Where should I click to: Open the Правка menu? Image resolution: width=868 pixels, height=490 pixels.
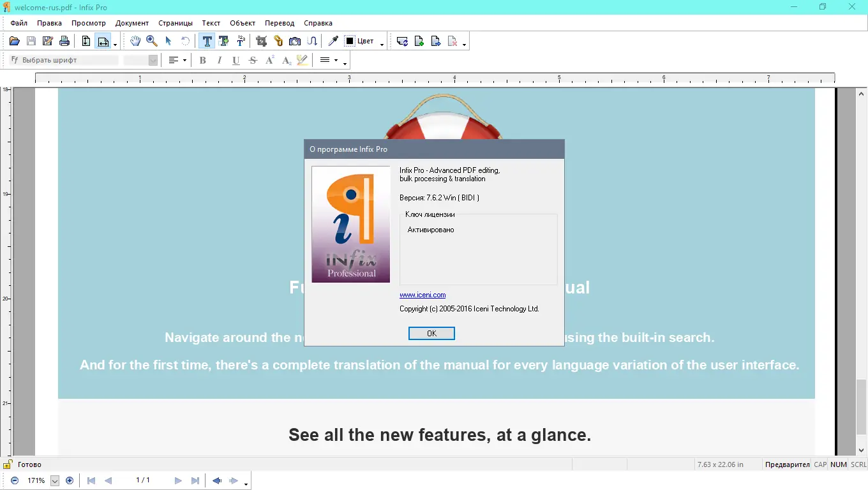click(49, 23)
